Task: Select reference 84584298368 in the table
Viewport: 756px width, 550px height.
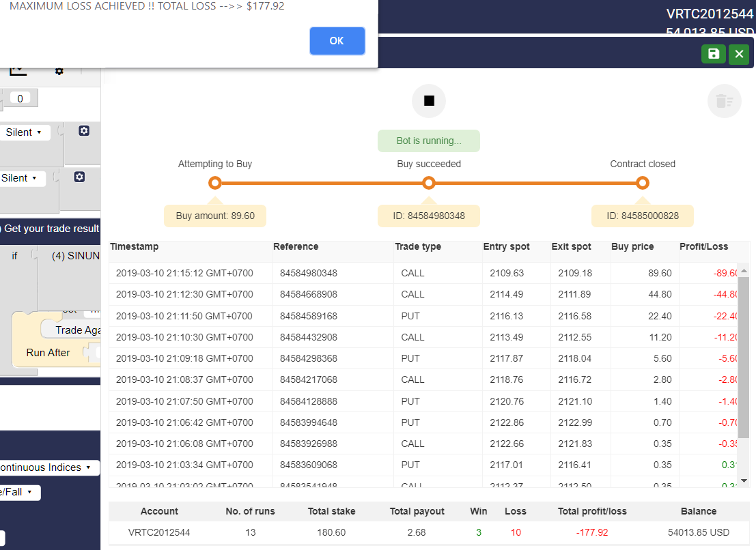Action: (x=309, y=358)
